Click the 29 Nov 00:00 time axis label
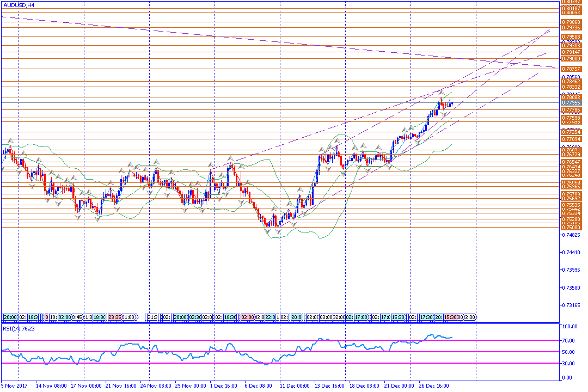 point(191,385)
